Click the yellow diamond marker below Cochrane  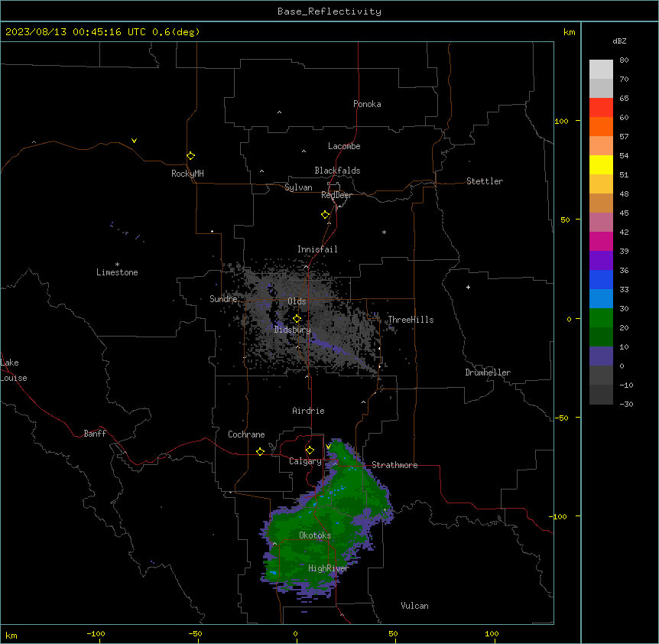tap(260, 451)
